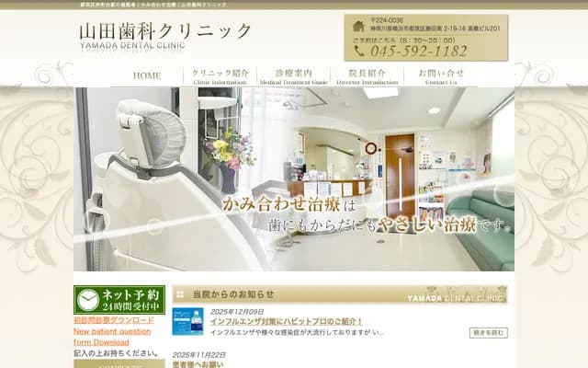Viewport: 588px width, 368px height.
Task: Open the HOME menu item
Action: tap(147, 75)
